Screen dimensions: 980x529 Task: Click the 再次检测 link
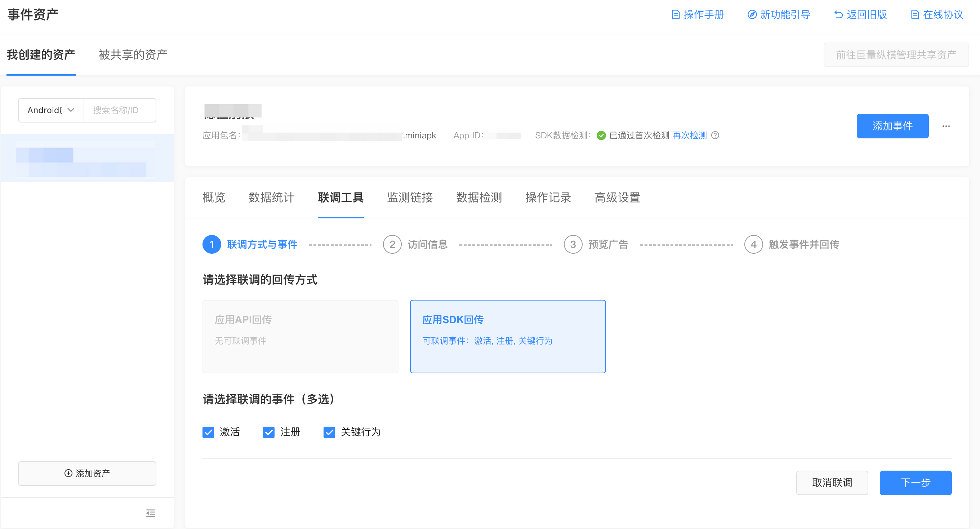(x=689, y=135)
